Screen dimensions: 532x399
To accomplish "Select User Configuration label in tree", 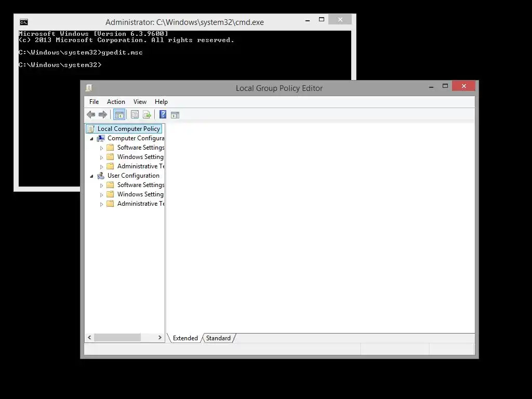I will coord(134,176).
